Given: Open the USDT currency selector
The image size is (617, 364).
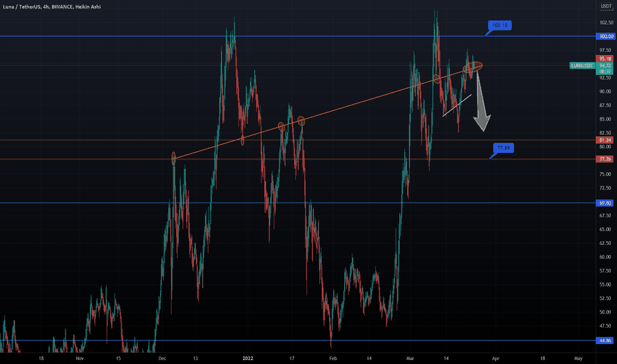Looking at the screenshot, I should point(606,7).
